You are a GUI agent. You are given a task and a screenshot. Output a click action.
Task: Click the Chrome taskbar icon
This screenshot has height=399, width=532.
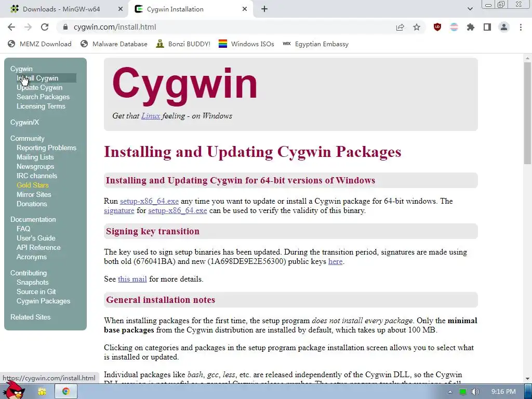tap(66, 392)
